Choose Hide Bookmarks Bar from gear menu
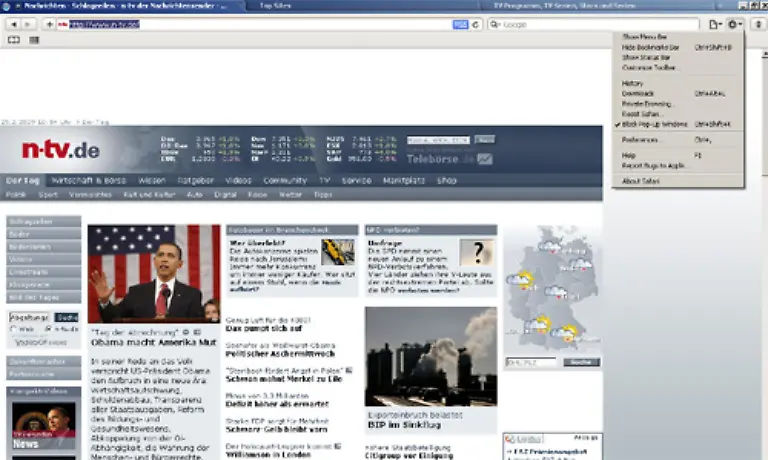 [x=678, y=48]
